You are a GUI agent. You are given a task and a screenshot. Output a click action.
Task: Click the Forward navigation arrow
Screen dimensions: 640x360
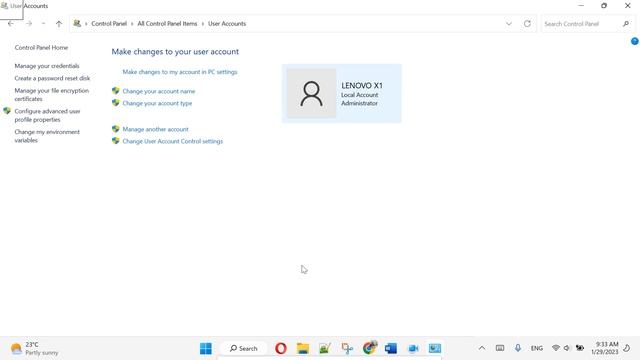(29, 24)
